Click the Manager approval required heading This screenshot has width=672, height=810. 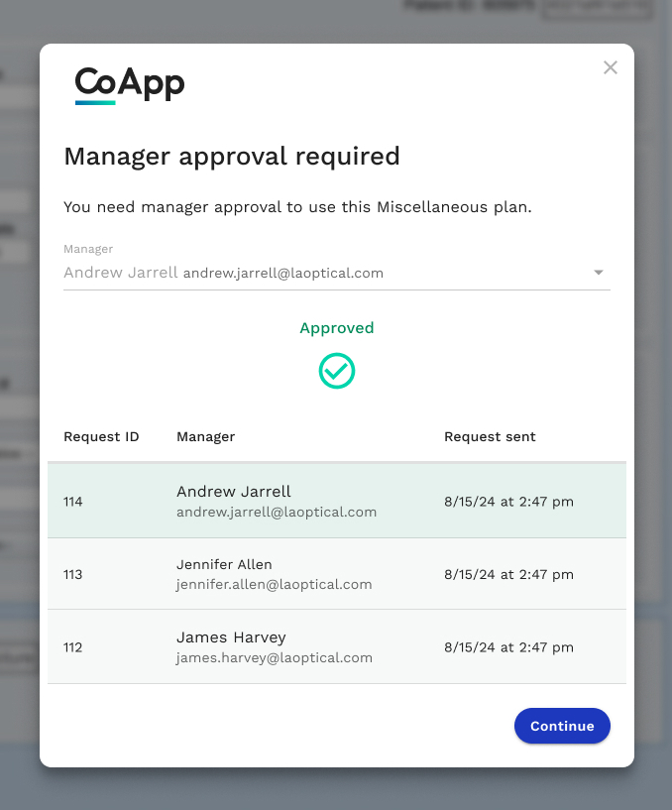pyautogui.click(x=232, y=157)
